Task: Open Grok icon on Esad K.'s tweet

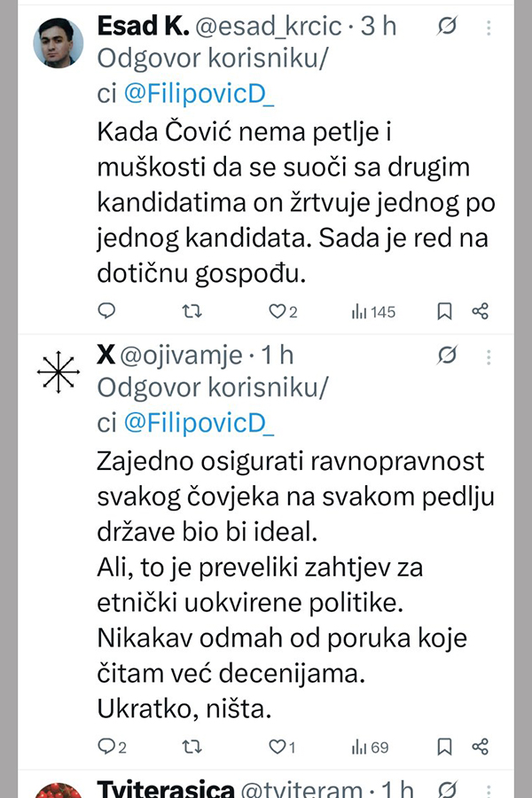Action: pos(448,28)
